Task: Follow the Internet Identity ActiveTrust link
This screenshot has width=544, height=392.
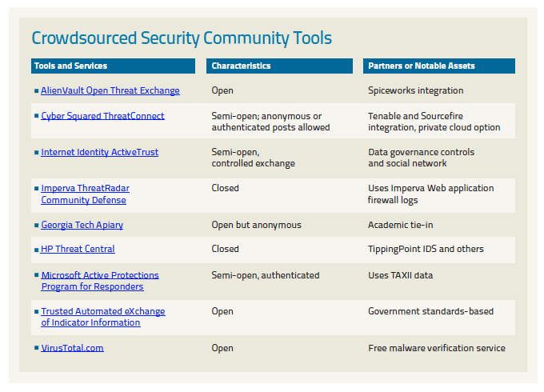Action: (99, 152)
